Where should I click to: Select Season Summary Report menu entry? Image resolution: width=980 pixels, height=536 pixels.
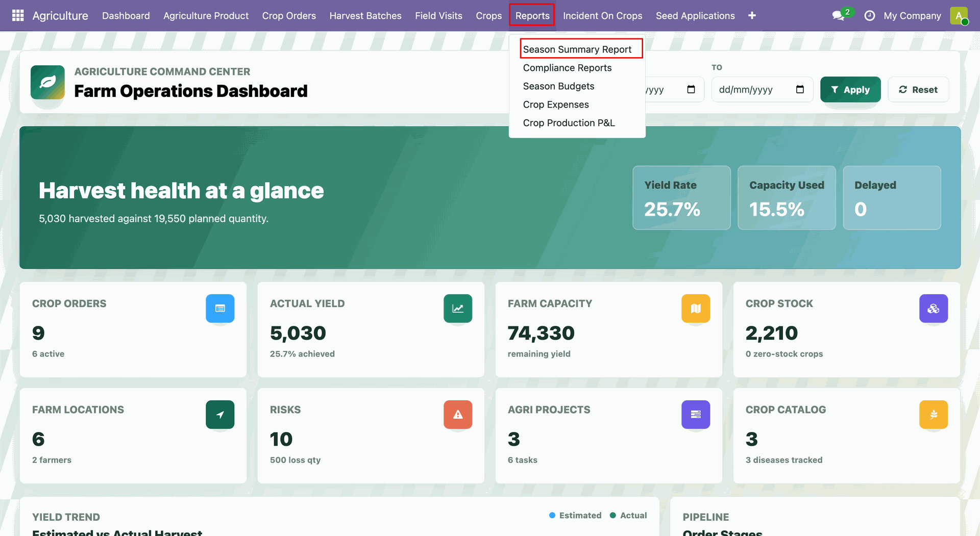point(577,49)
